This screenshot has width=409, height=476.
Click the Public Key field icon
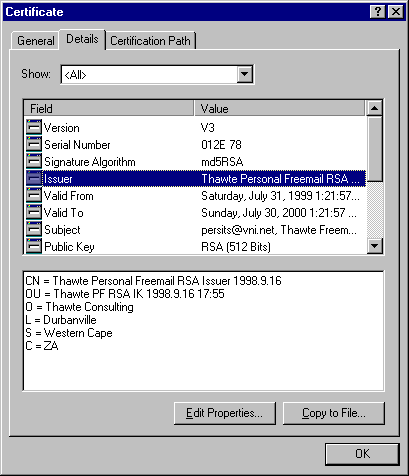(34, 246)
